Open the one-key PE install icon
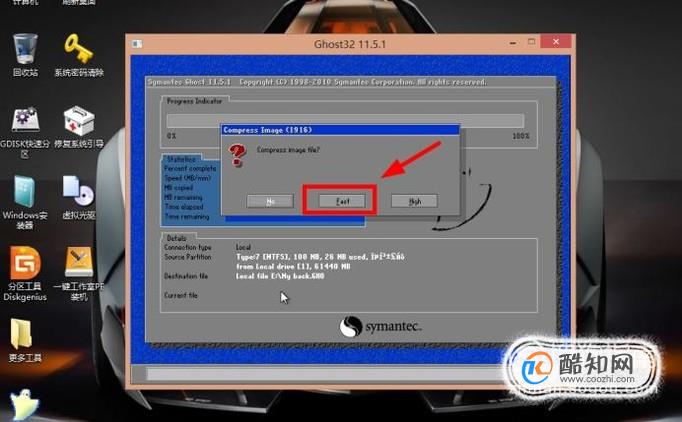The image size is (682, 422). [79, 274]
